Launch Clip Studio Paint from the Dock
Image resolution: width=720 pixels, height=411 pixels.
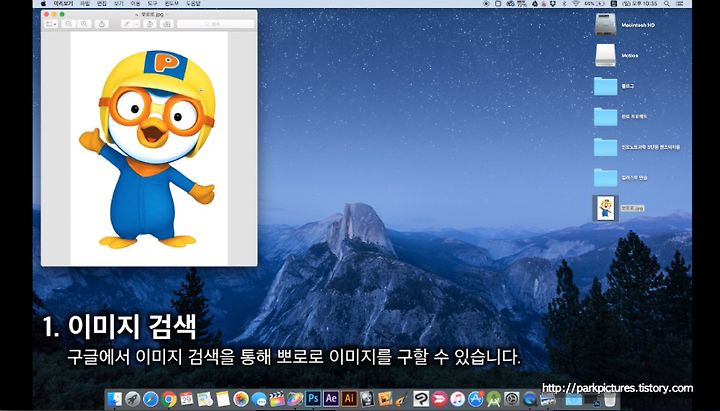click(421, 399)
